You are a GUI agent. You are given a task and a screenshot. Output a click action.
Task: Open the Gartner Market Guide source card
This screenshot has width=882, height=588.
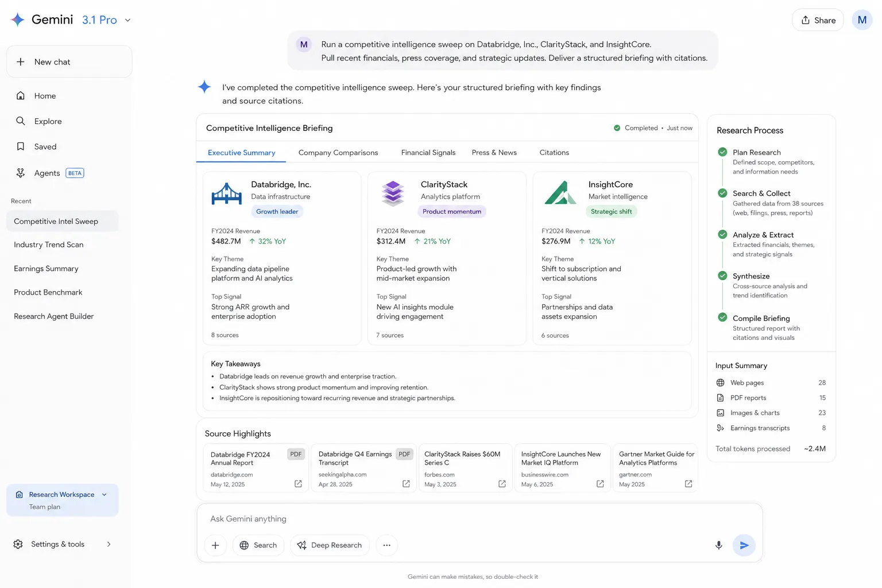point(655,467)
